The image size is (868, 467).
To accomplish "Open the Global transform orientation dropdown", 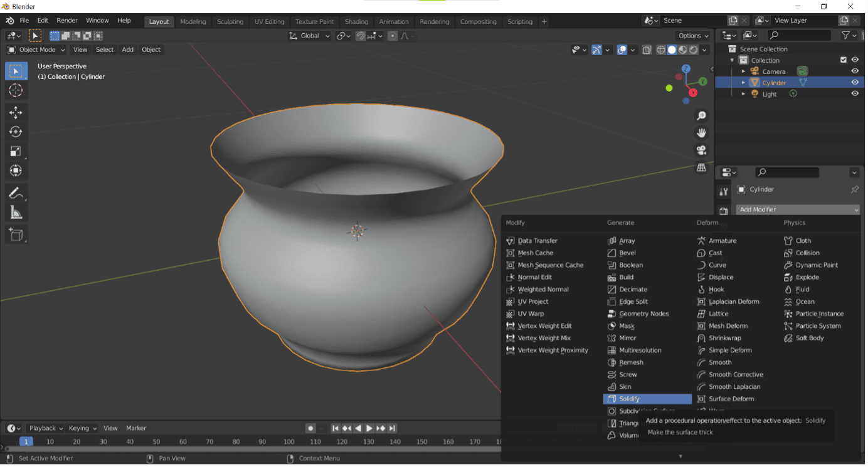I will coord(310,36).
